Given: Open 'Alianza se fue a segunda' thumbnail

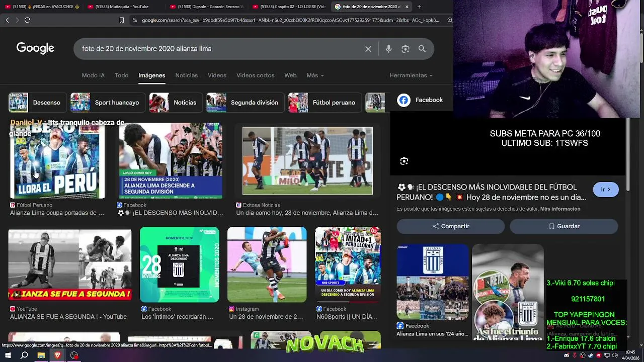Looking at the screenshot, I should point(70,265).
